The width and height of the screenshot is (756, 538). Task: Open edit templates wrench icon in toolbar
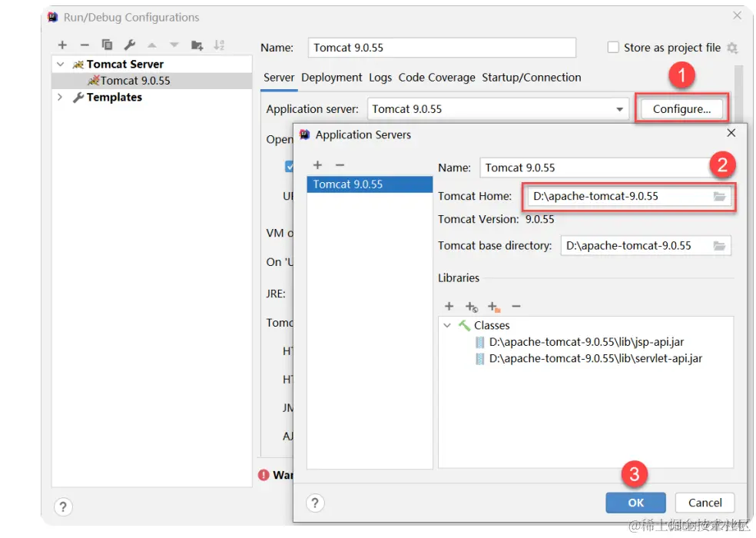[130, 45]
